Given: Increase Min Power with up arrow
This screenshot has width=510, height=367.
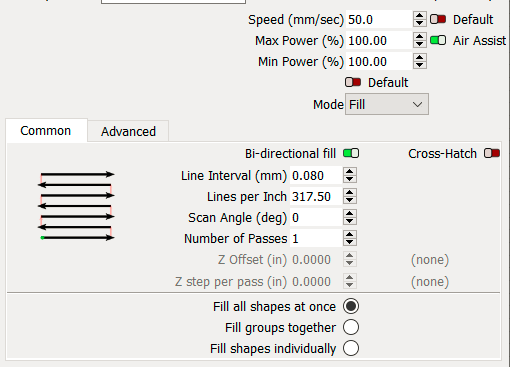Looking at the screenshot, I should click(x=420, y=57).
